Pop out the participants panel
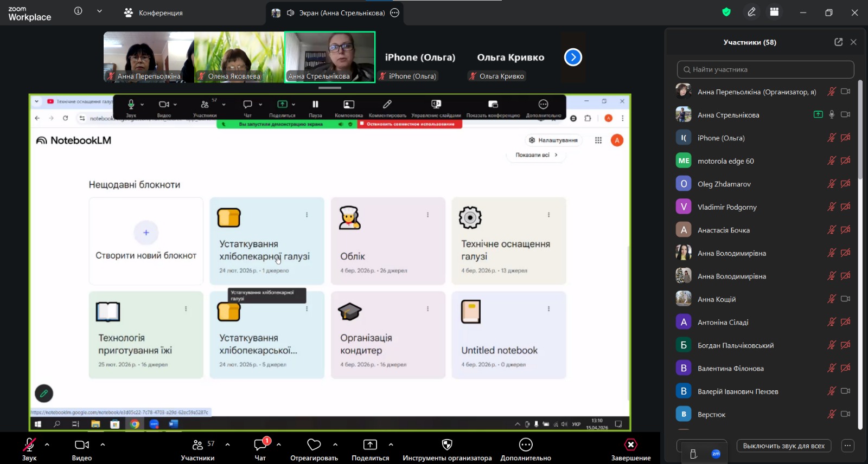This screenshot has width=868, height=464. pos(838,42)
